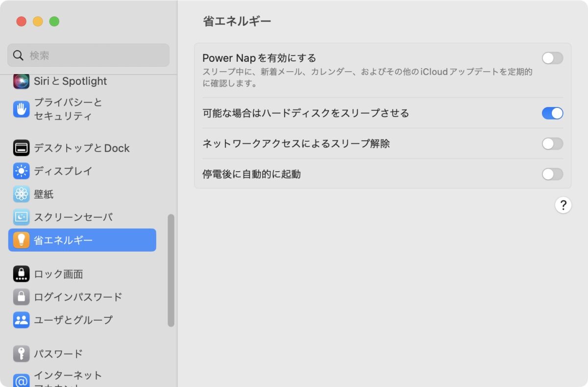588x387 pixels.
Task: Enable 停電後に自動的に起動
Action: point(552,174)
